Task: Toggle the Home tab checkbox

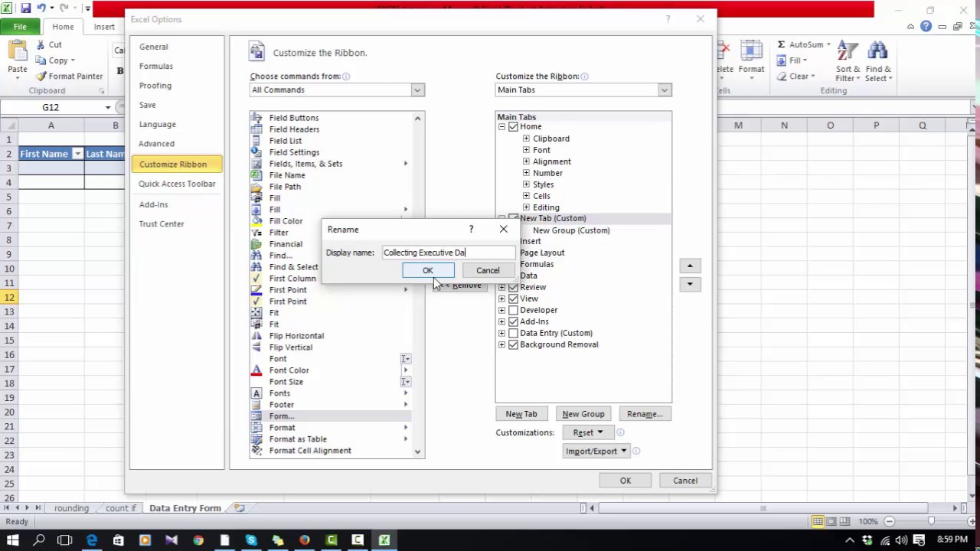Action: click(x=513, y=127)
